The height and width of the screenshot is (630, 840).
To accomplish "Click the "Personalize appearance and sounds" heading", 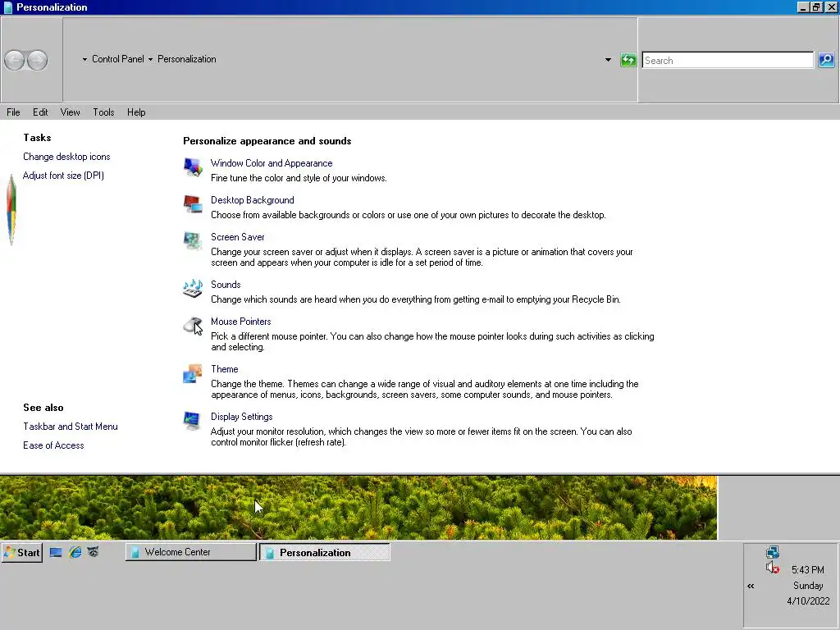I will (267, 141).
